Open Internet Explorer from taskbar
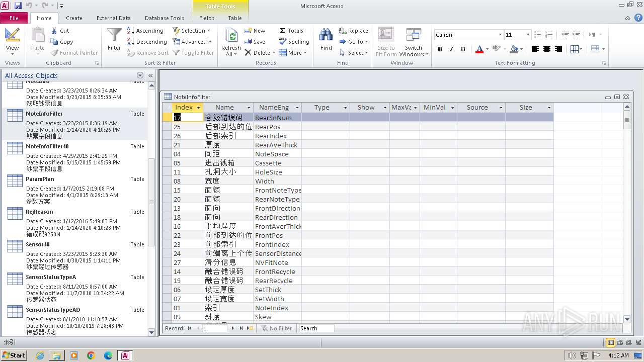 point(40,355)
